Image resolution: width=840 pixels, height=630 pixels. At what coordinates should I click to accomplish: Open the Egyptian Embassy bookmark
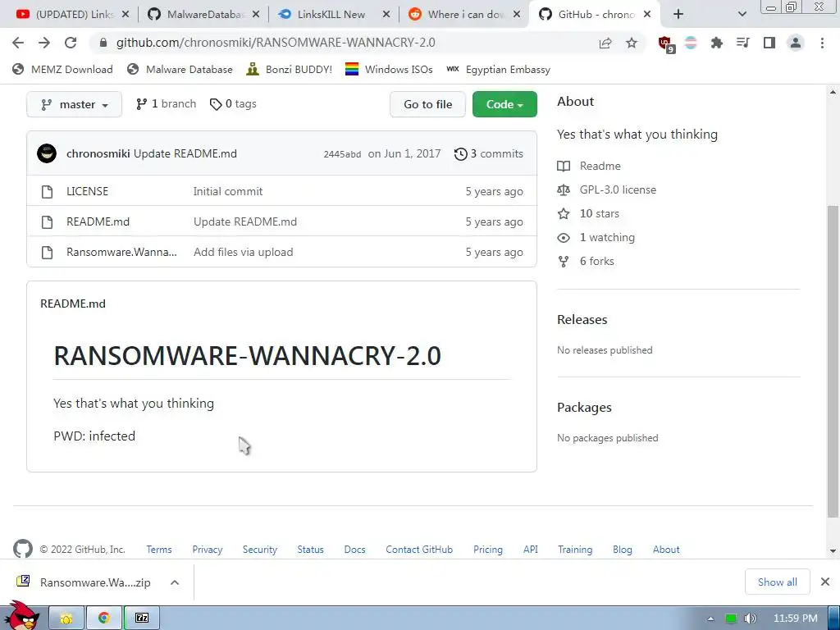pyautogui.click(x=498, y=69)
